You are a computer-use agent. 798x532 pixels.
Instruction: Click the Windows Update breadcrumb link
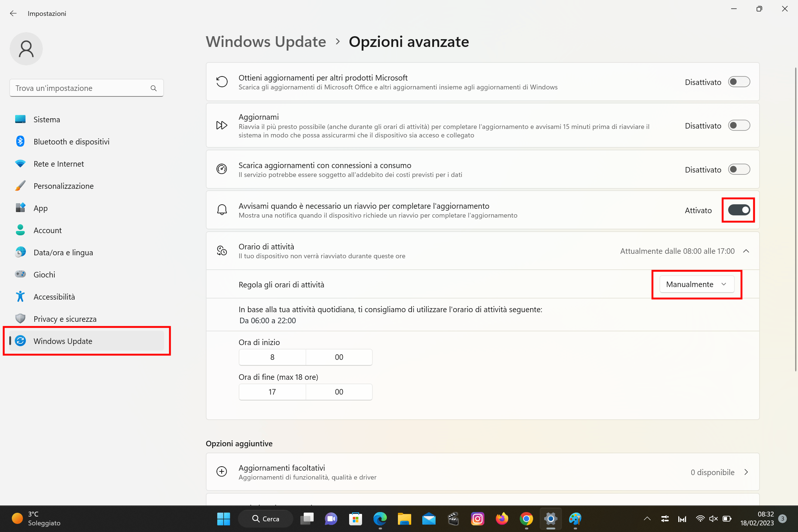266,42
